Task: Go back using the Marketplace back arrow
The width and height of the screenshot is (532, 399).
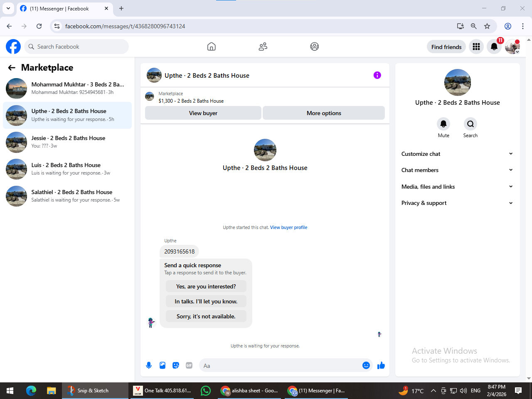Action: [x=12, y=68]
